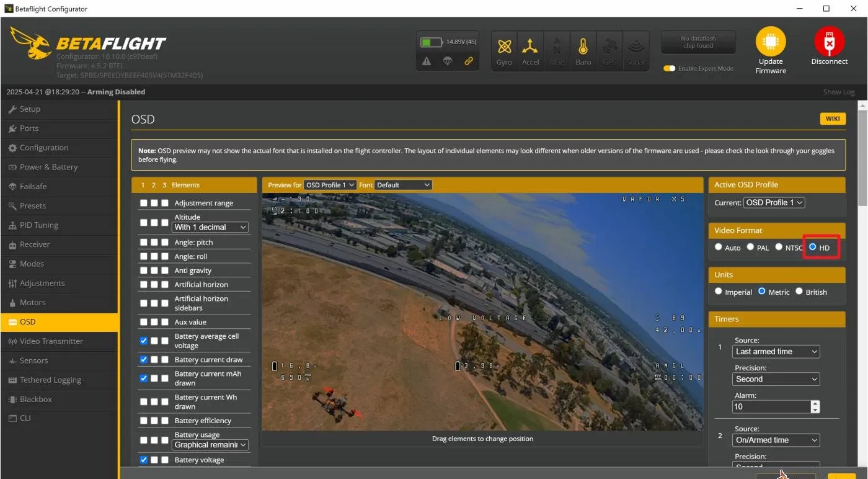Click Show Log link
The width and height of the screenshot is (868, 479).
pos(839,92)
